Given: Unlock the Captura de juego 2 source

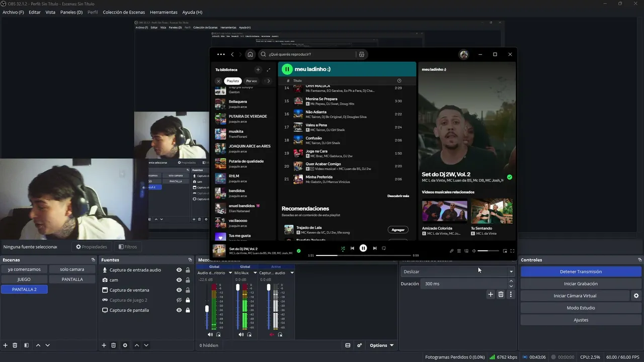Looking at the screenshot, I should coord(188,300).
